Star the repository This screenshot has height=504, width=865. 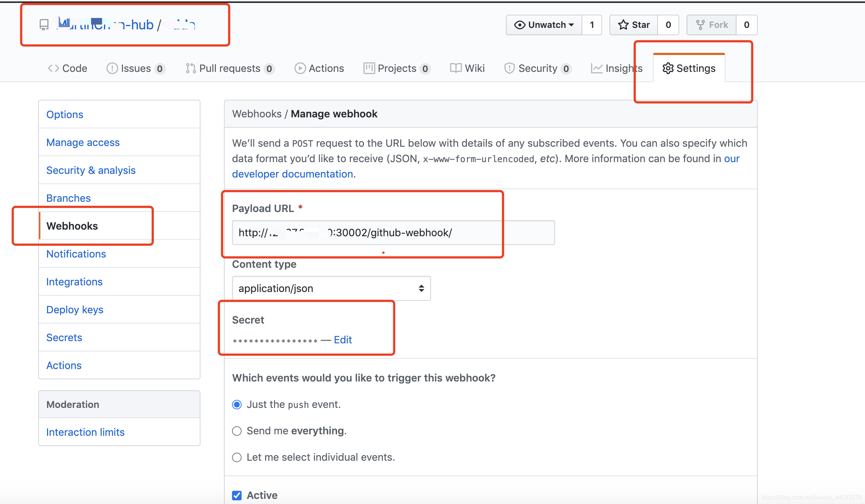(x=634, y=25)
